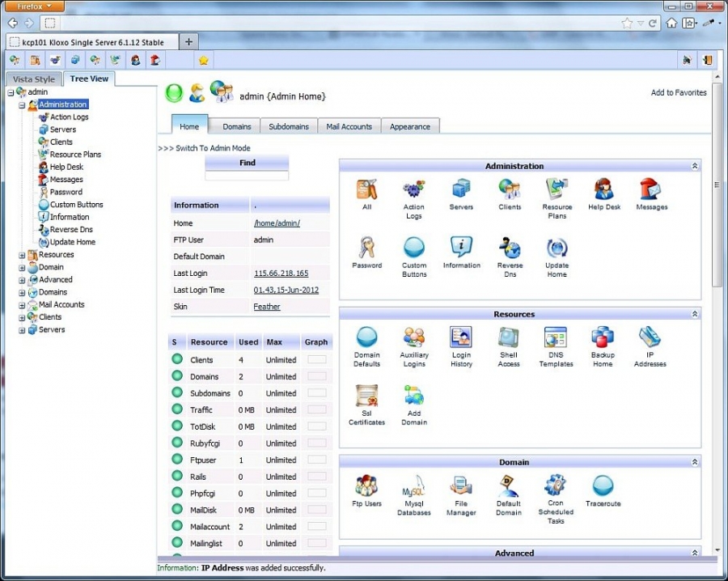728x581 pixels.
Task: Open the Reverse Dns icon in Administration panel
Action: coord(510,248)
